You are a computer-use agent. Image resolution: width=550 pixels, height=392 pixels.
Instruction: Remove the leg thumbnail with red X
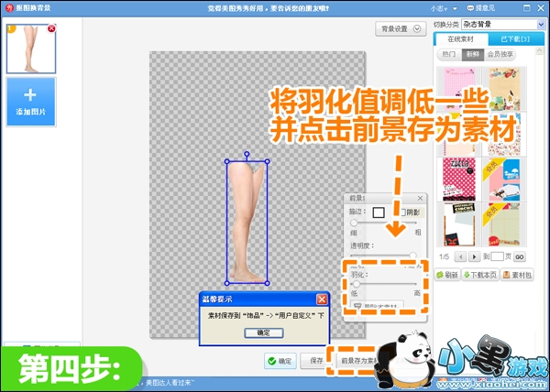tap(51, 28)
